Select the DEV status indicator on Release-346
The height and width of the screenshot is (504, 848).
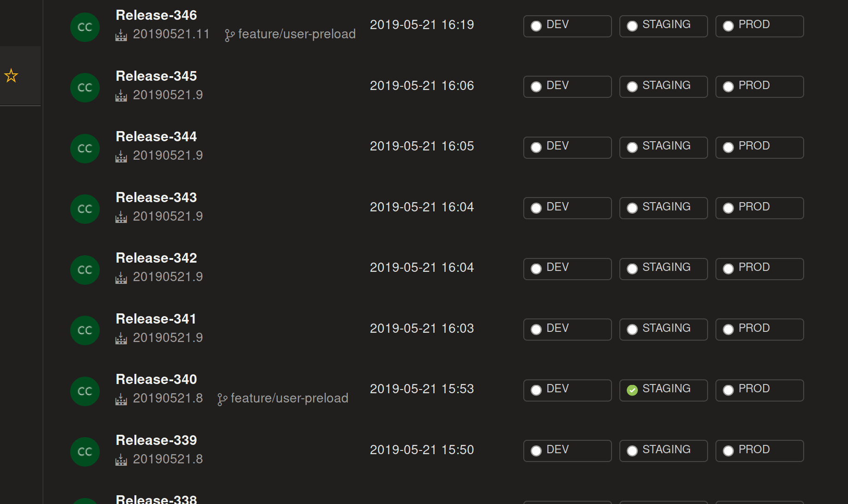(x=536, y=26)
